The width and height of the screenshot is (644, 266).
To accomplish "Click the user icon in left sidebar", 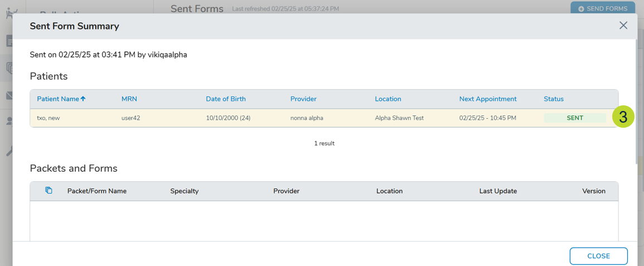I will (x=9, y=121).
